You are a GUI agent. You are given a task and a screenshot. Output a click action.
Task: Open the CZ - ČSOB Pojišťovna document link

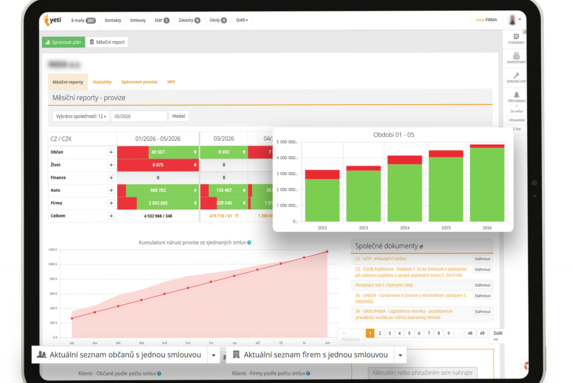coord(411,272)
